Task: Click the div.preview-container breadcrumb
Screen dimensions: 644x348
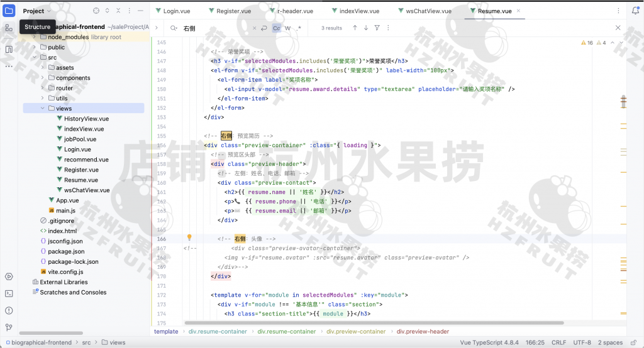Action: tap(356, 331)
